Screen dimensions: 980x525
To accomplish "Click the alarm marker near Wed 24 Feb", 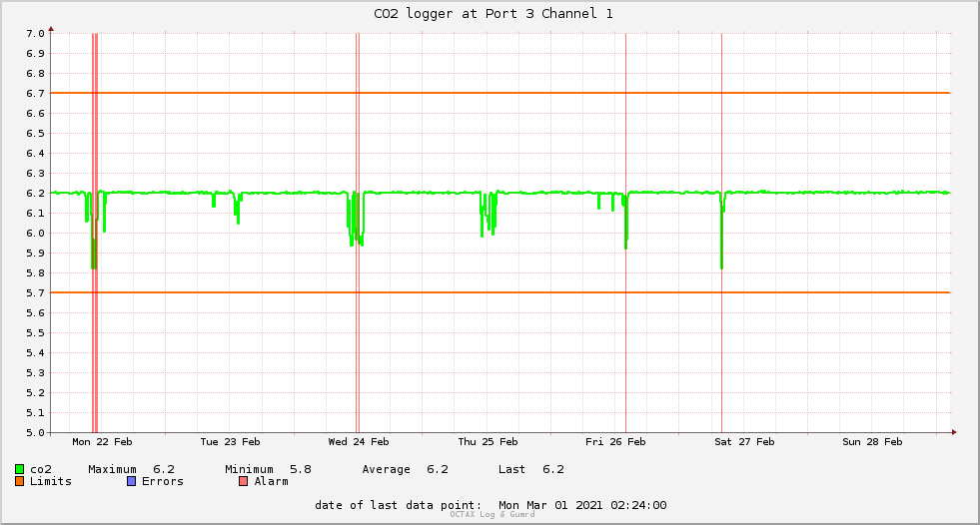I will click(x=358, y=233).
